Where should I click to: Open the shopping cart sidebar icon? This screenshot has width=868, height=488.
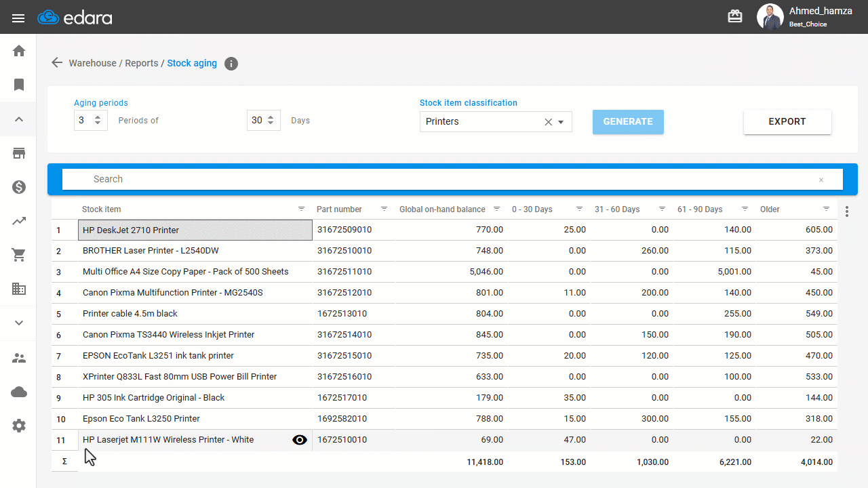point(19,255)
